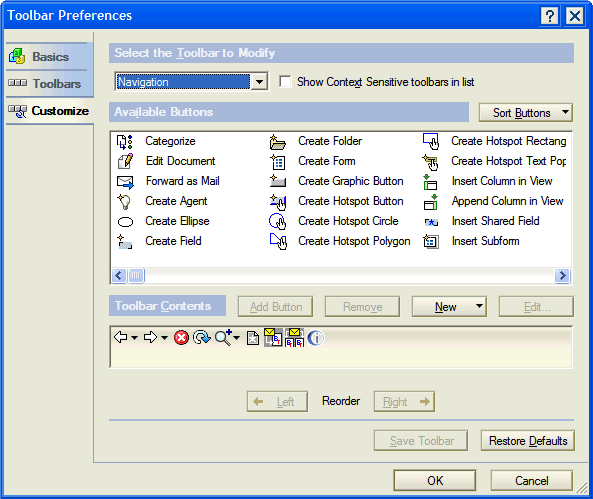Choose the Create Agent lightbulb icon

coord(124,202)
